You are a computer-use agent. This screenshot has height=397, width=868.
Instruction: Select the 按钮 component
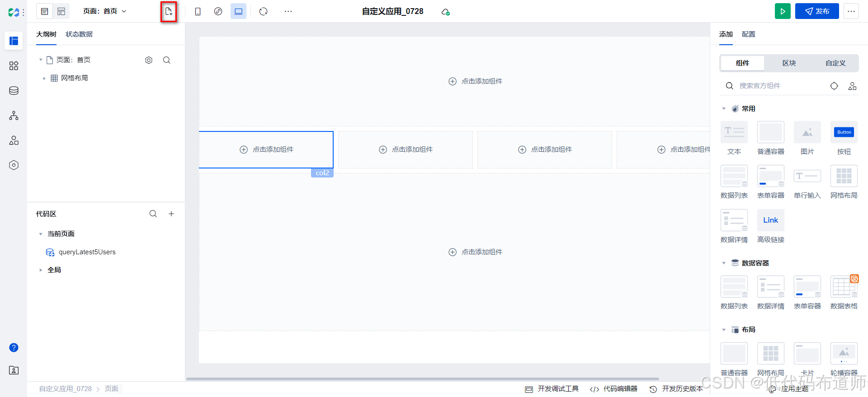(844, 138)
